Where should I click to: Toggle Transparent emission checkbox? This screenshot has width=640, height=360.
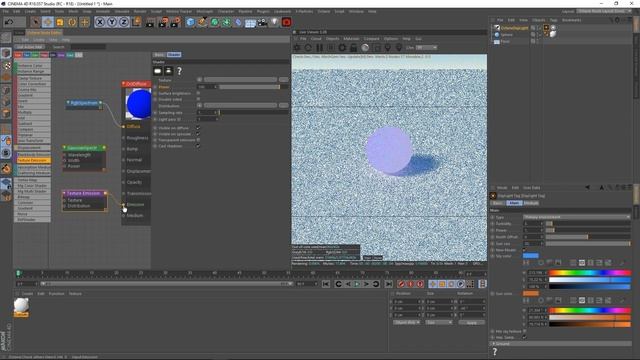(x=198, y=140)
